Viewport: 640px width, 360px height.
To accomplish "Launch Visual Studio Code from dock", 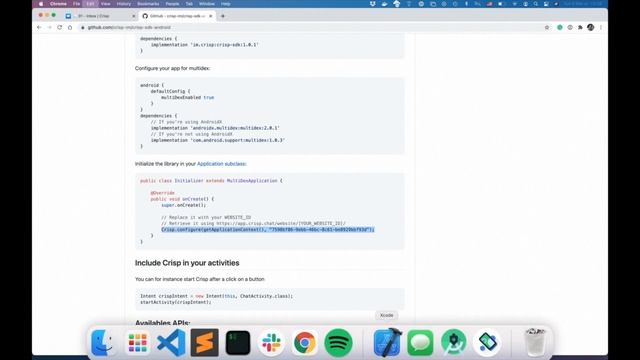I will point(171,342).
